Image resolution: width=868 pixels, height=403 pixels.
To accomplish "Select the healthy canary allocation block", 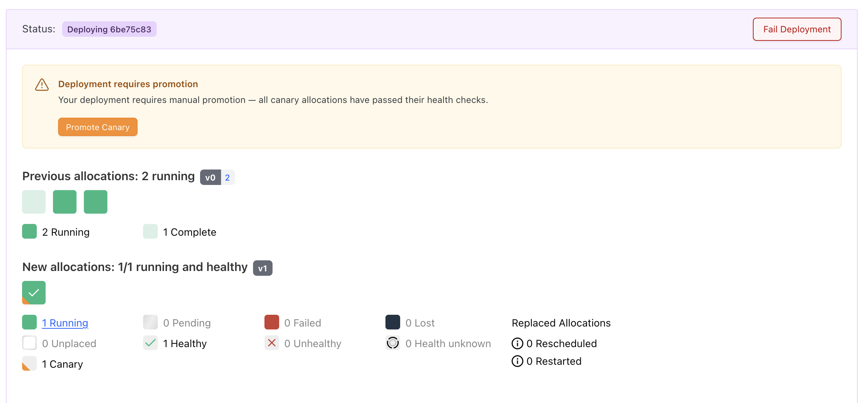I will 34,293.
